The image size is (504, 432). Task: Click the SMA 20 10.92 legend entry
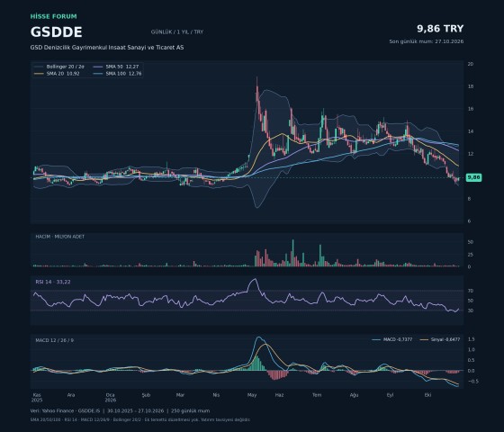[x=57, y=74]
